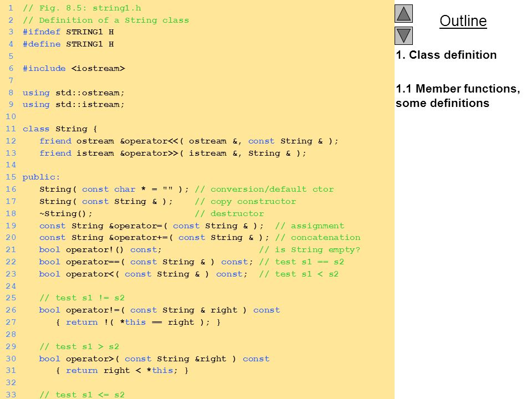Click the operator= declaration on line 19
This screenshot has height=399, width=532.
pos(151,226)
